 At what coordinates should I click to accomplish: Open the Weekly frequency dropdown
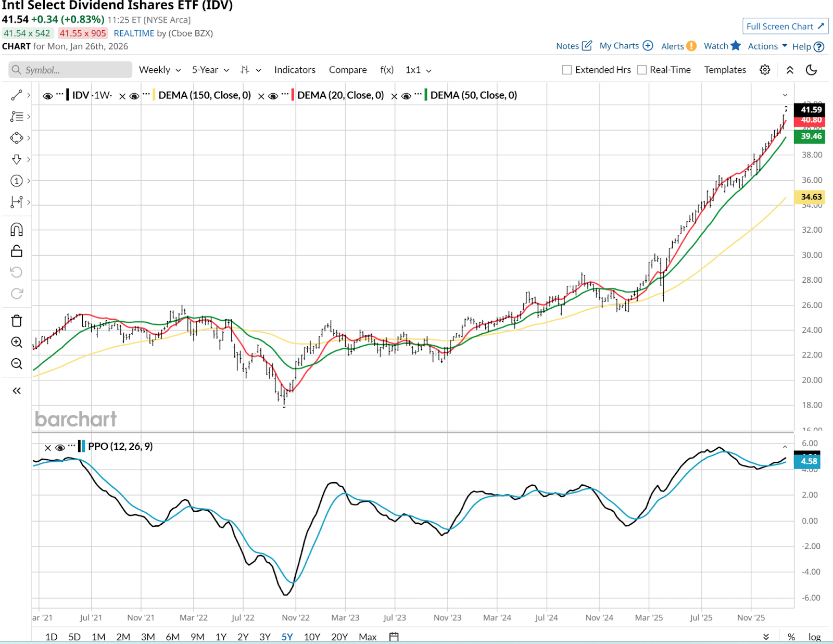[x=159, y=70]
